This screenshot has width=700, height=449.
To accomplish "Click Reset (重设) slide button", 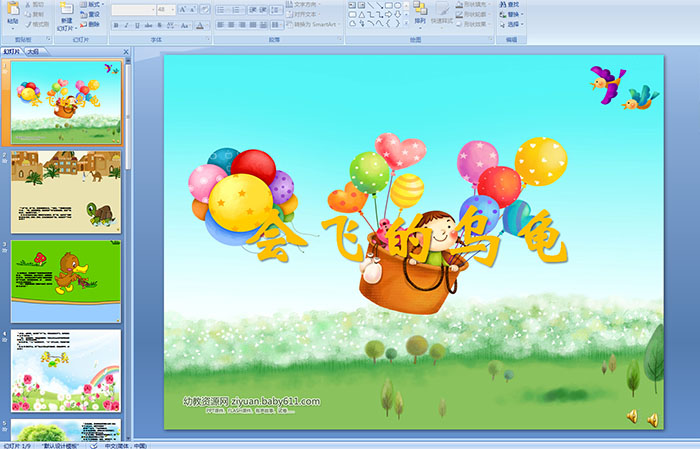I will (x=90, y=14).
